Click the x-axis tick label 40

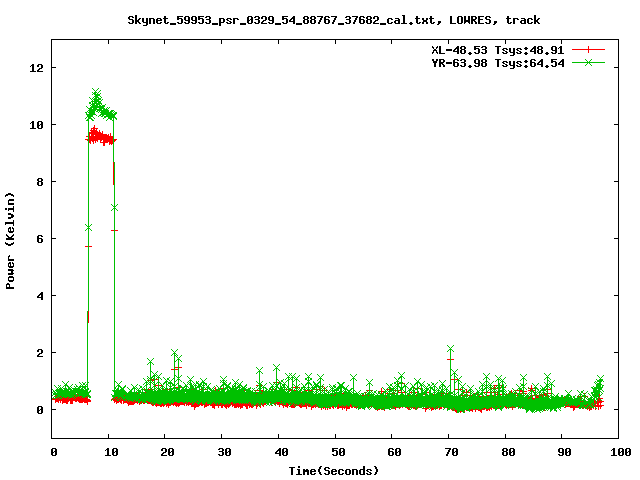pyautogui.click(x=281, y=452)
